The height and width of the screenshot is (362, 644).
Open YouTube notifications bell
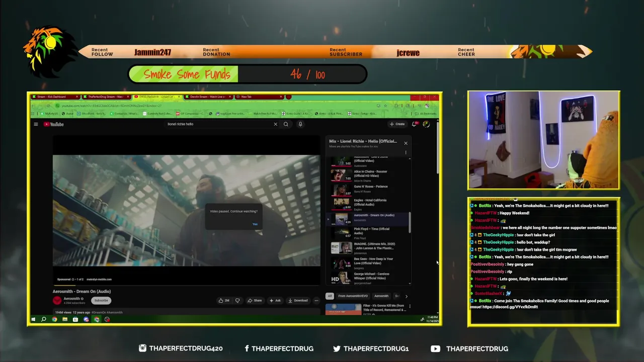pyautogui.click(x=414, y=124)
